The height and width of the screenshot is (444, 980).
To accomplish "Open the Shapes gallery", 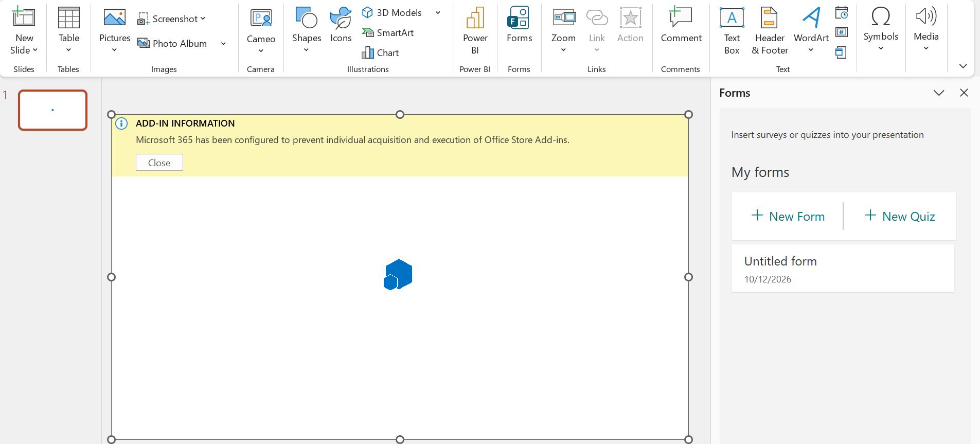I will point(306,30).
